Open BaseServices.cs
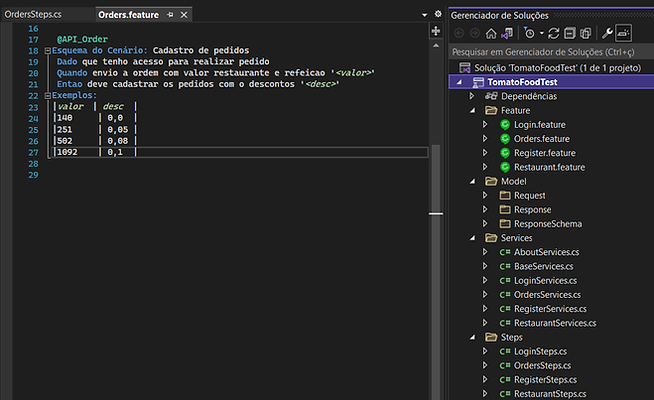Viewport: 654px width, 400px height. click(x=543, y=267)
